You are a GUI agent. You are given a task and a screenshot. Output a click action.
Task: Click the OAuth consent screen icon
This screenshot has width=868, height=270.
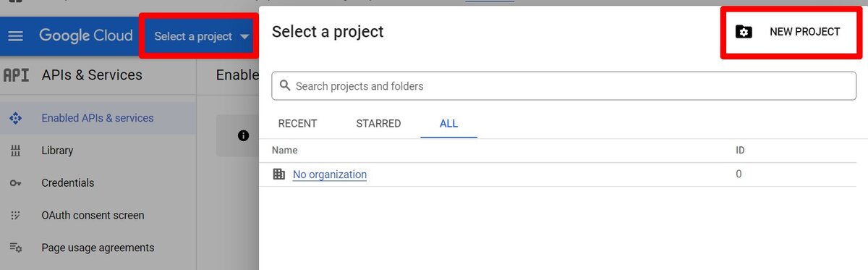15,216
